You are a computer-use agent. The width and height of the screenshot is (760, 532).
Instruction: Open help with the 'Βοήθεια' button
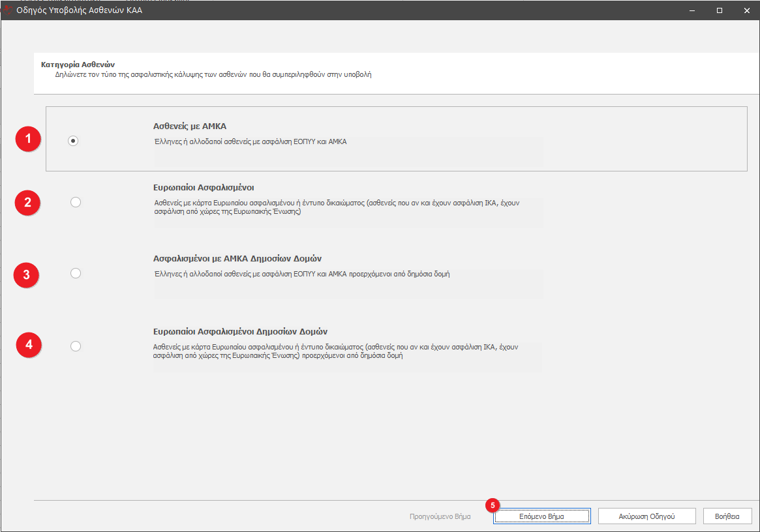(727, 516)
